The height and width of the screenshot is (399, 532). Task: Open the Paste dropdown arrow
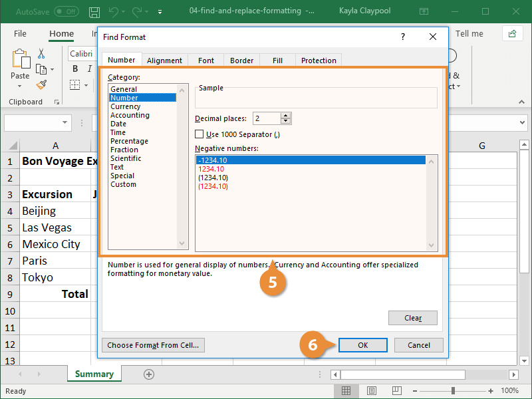click(20, 85)
